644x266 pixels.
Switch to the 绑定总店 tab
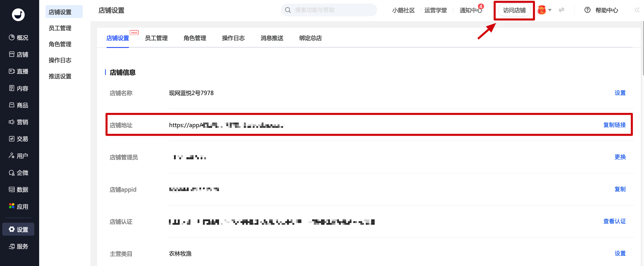pos(310,38)
